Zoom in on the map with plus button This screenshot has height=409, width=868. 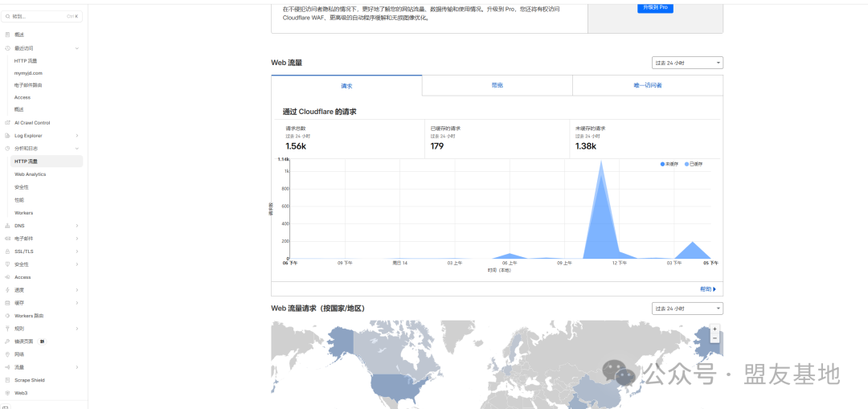714,329
